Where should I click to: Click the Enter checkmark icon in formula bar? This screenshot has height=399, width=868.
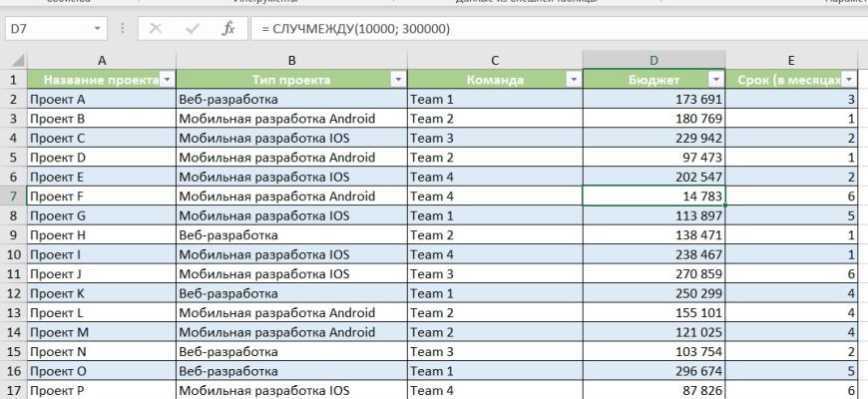[x=192, y=29]
